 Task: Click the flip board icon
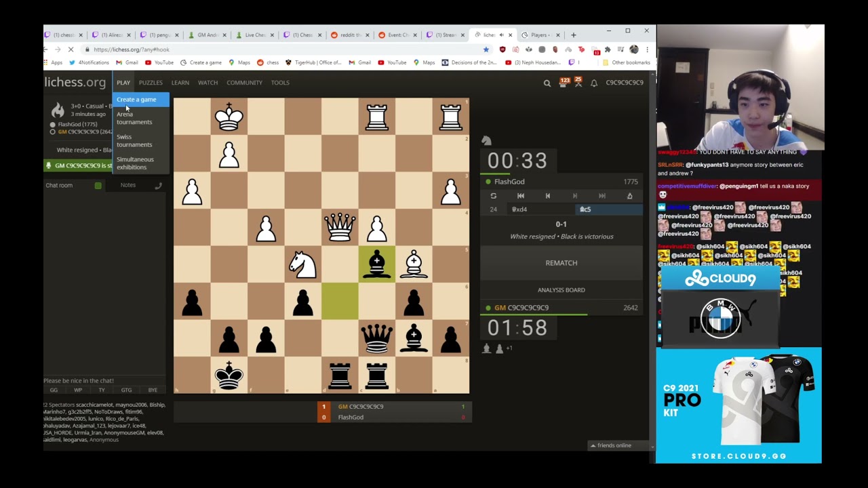pyautogui.click(x=493, y=196)
